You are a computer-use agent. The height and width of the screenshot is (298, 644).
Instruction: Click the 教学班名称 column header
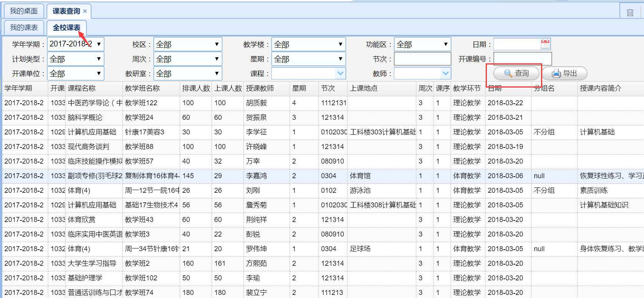[x=151, y=88]
